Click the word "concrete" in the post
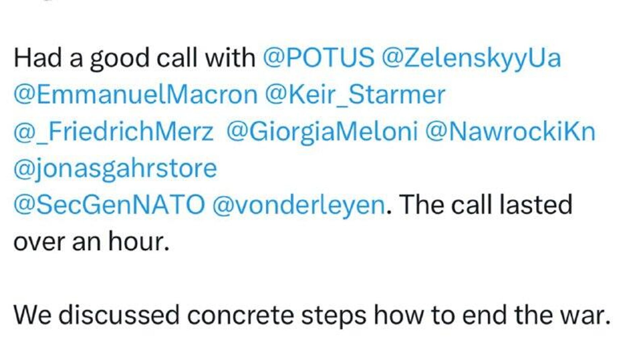 click(240, 315)
